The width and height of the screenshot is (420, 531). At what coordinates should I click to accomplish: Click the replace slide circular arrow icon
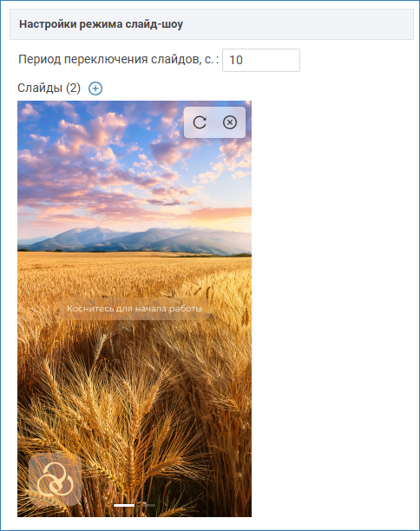click(x=200, y=122)
